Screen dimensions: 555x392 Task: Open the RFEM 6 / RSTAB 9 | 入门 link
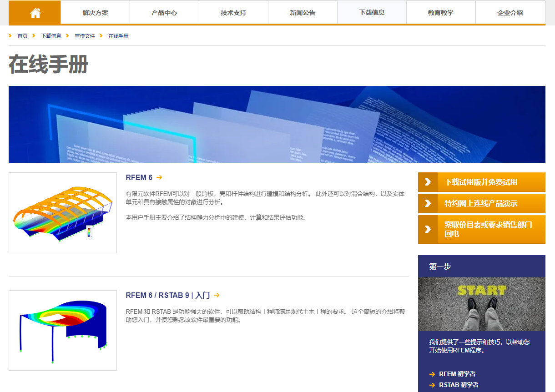tap(168, 295)
